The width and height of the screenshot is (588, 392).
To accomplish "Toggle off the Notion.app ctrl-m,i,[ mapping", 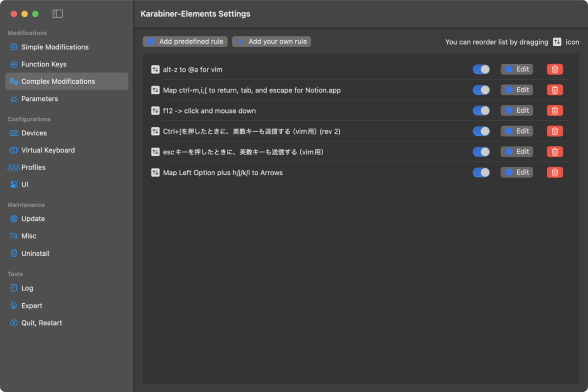I will point(481,90).
